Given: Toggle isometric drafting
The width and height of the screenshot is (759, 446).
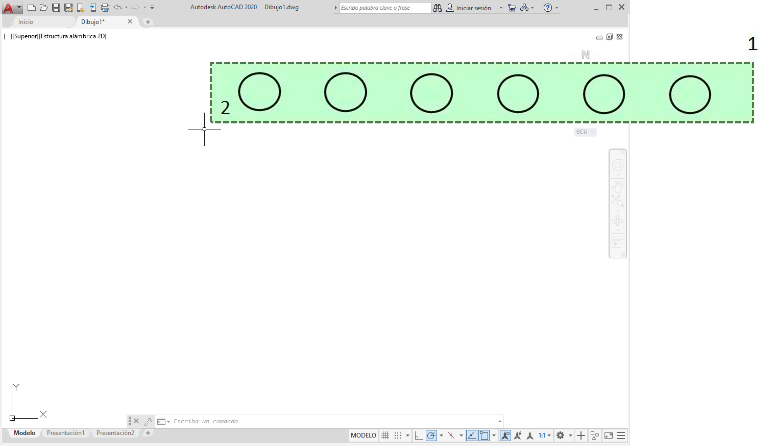Looking at the screenshot, I should coord(451,435).
